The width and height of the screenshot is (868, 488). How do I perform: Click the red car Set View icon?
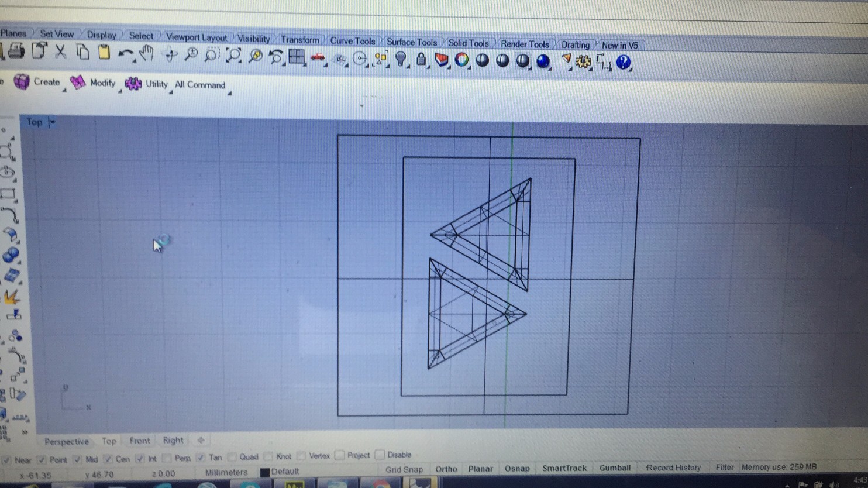pos(318,57)
